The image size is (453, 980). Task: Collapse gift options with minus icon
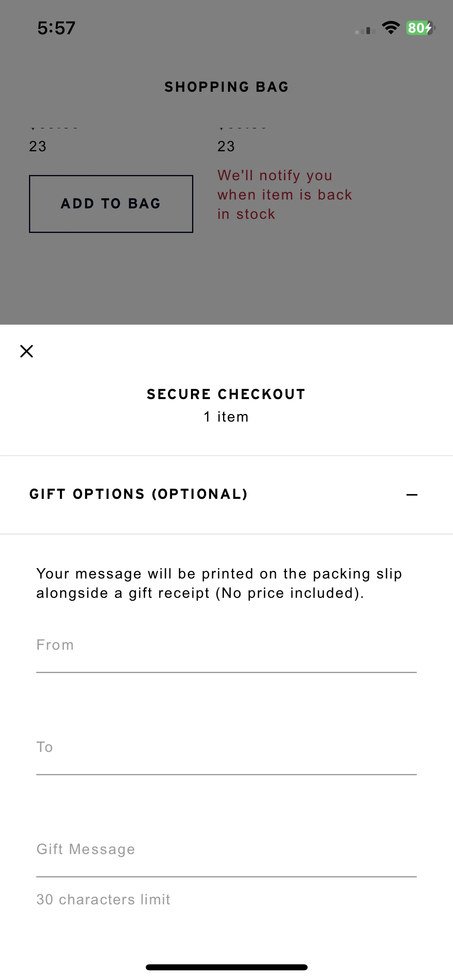412,494
